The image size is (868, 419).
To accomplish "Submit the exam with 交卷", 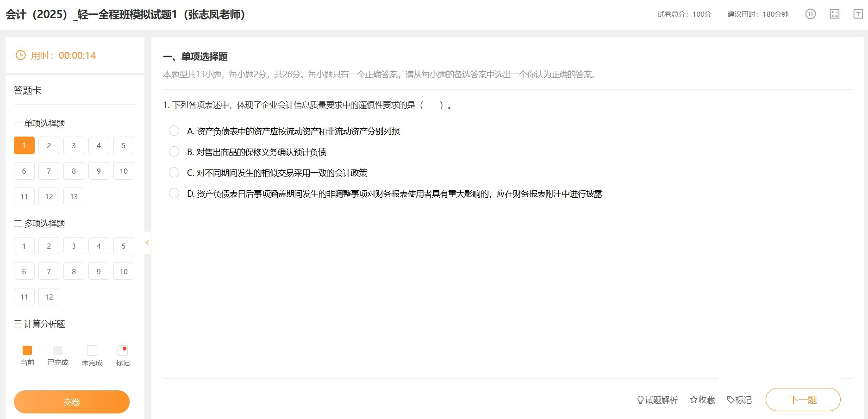I will 72,402.
